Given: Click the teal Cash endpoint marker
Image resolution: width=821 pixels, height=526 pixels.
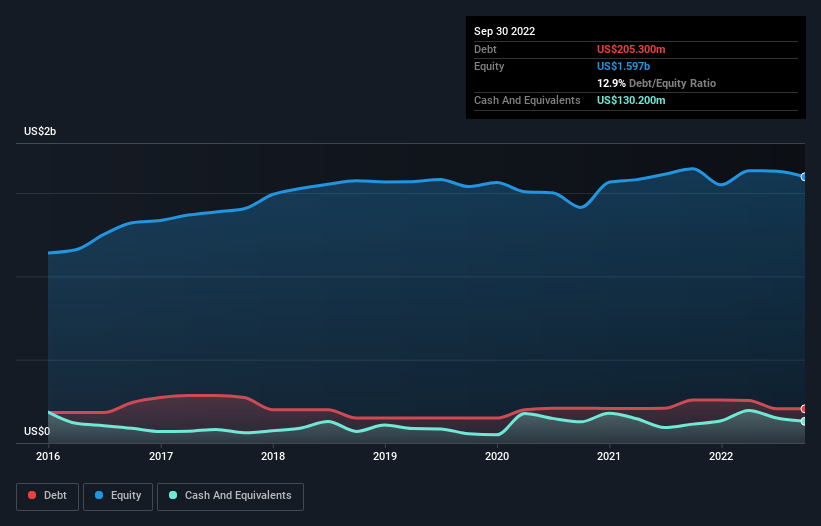Looking at the screenshot, I should [x=804, y=421].
